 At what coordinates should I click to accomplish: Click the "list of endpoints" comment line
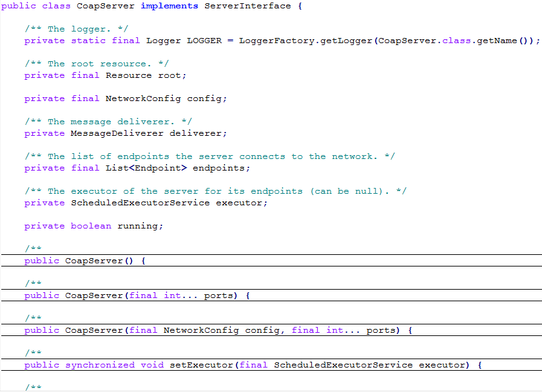click(210, 156)
